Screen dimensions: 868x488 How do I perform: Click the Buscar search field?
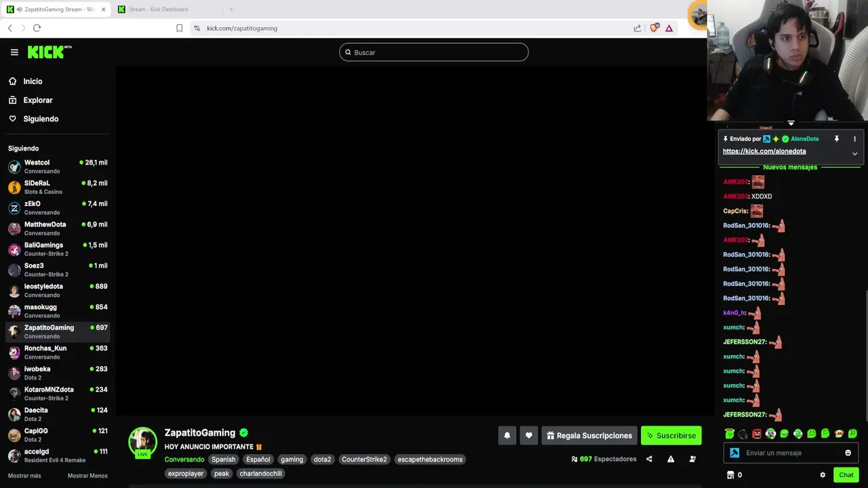click(433, 52)
